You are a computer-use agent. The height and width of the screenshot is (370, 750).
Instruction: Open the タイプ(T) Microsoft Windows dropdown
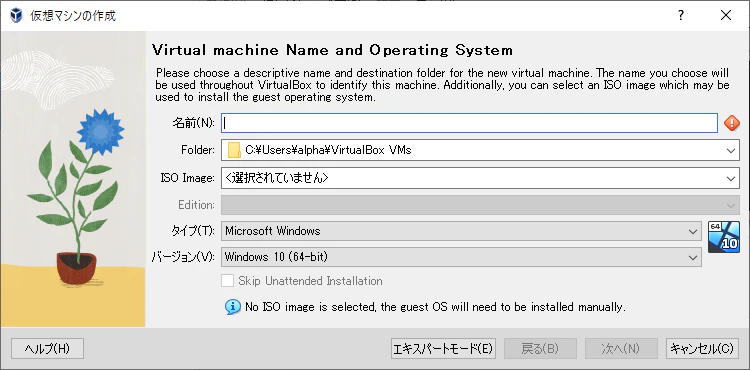click(x=461, y=231)
